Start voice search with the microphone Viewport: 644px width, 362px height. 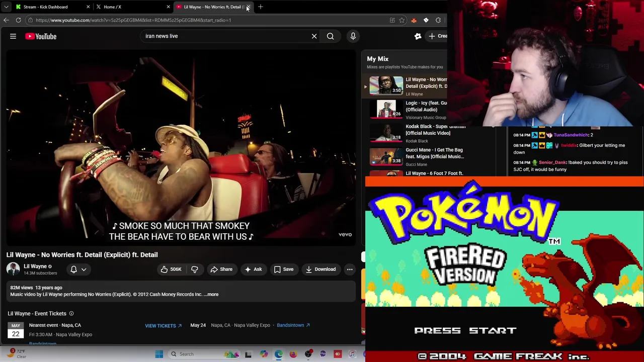click(x=353, y=36)
